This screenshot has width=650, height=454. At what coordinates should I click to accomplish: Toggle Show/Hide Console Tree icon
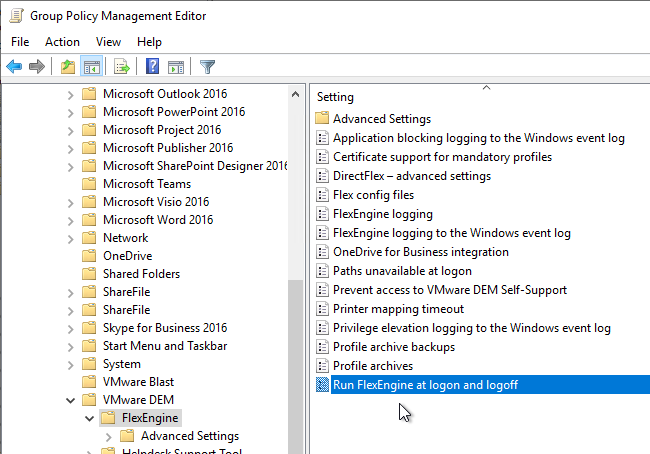[x=91, y=66]
